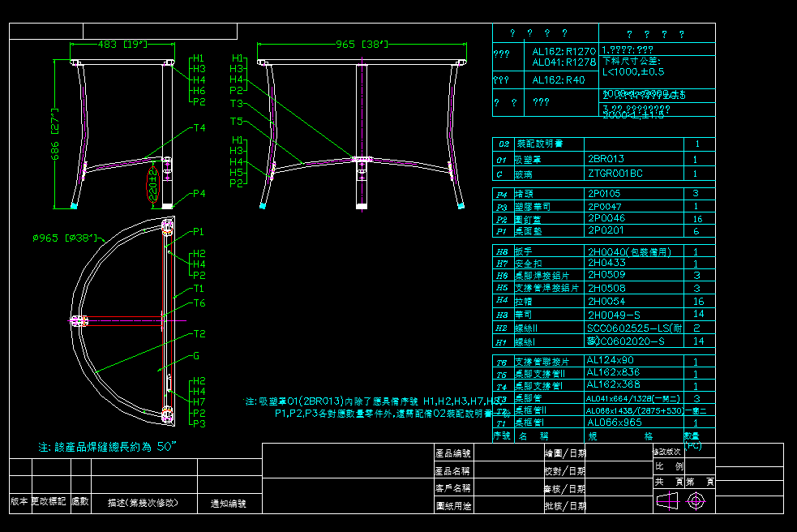Select the 審核/日期 label
Viewport: 797px width, 532px height.
(565, 489)
